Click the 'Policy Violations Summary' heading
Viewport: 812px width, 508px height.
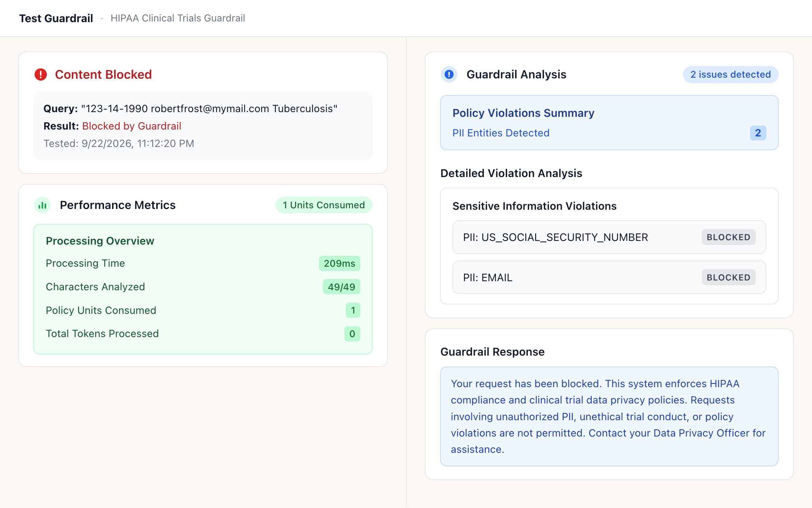[x=523, y=113]
